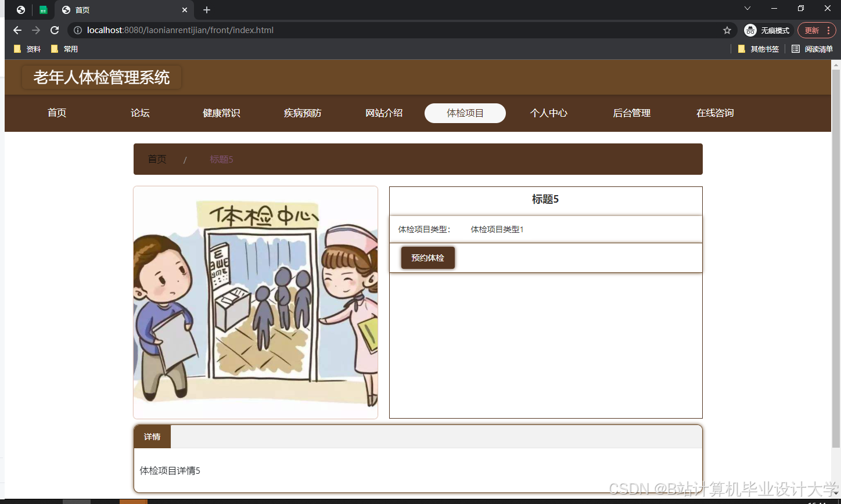Close the 首页 browser tab
This screenshot has height=504, width=841.
185,10
